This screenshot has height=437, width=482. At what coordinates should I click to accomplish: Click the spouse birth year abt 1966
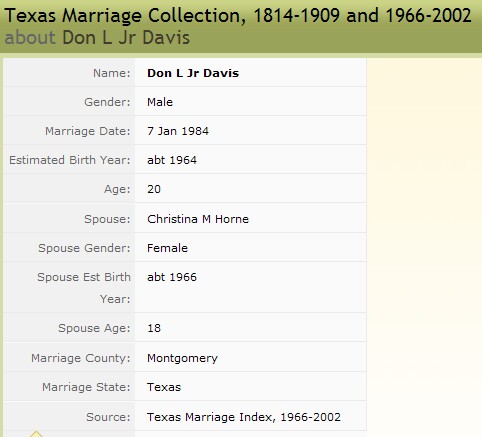[172, 277]
